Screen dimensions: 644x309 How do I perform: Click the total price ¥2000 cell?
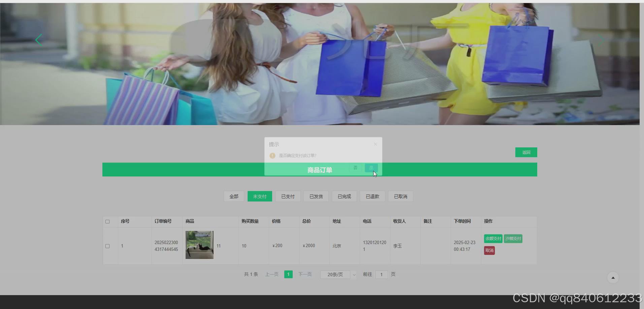click(x=309, y=246)
